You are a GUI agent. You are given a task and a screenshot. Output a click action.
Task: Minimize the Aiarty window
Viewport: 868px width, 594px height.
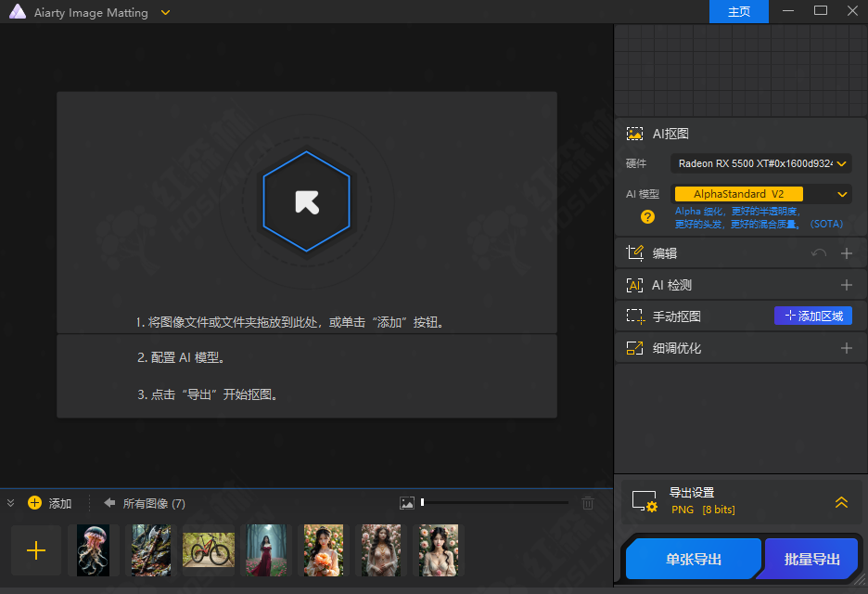(x=788, y=11)
